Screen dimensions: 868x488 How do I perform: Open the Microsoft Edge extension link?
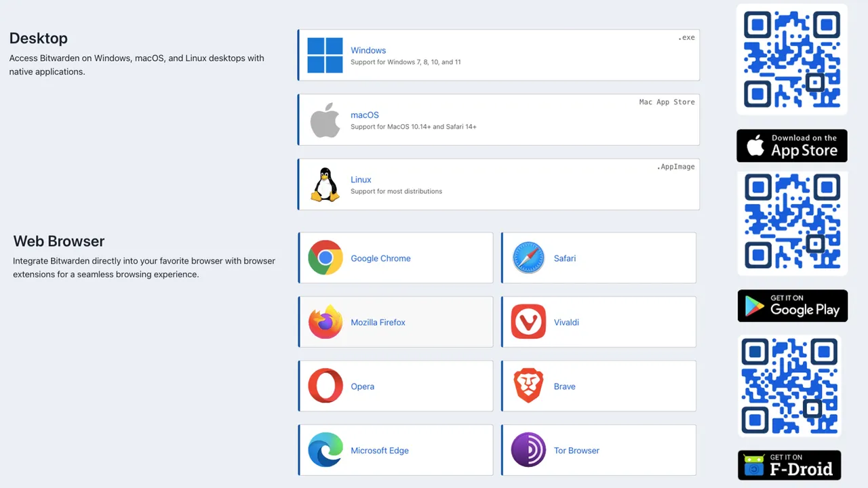[380, 451]
